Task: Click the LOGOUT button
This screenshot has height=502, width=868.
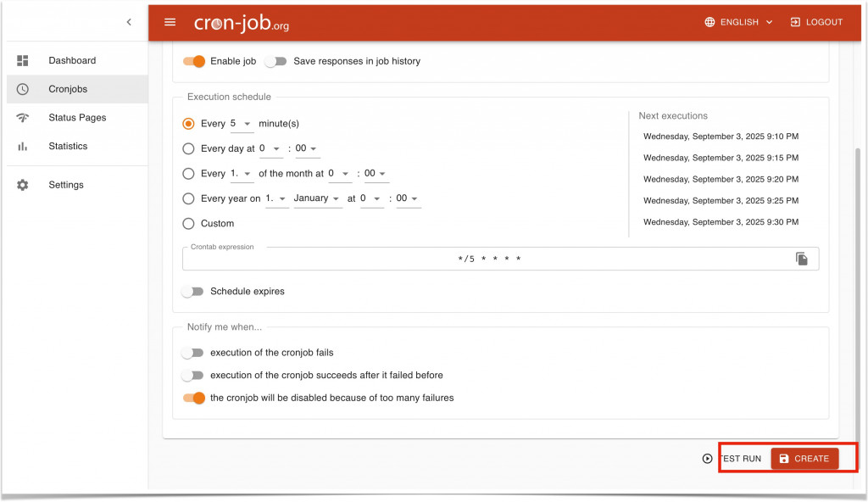Action: tap(816, 22)
